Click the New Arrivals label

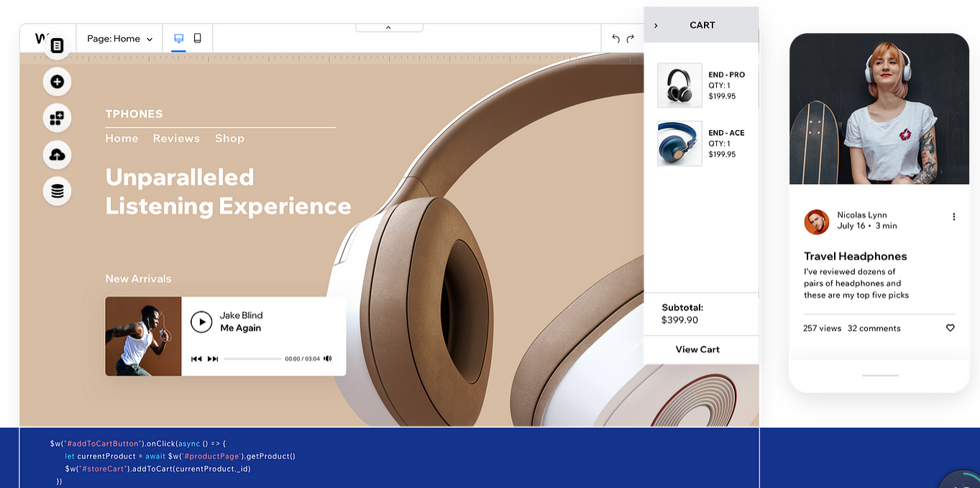click(138, 279)
